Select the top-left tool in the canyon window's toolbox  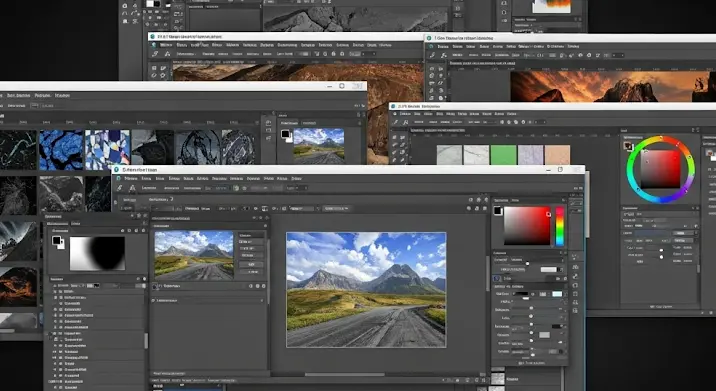click(154, 68)
